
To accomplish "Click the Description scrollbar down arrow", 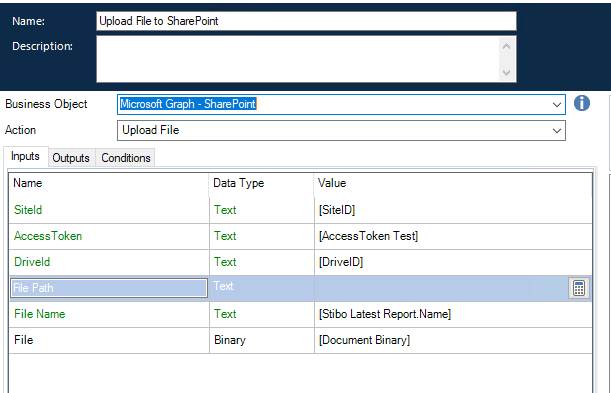I will (x=507, y=72).
